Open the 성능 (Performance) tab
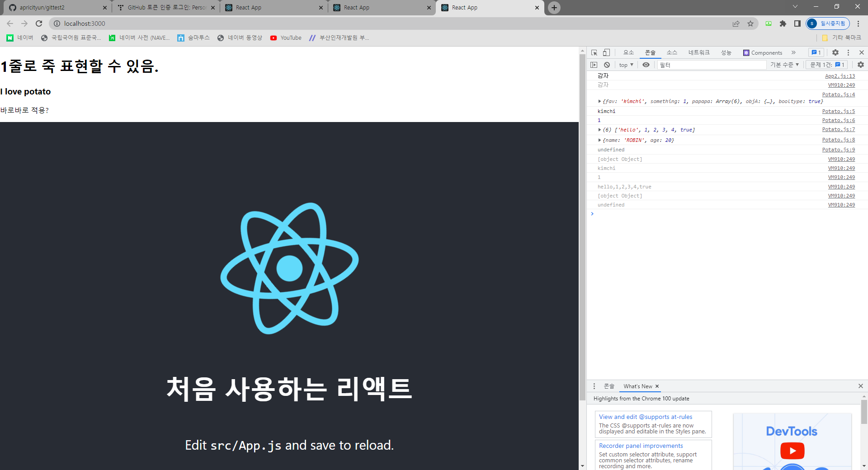The image size is (868, 470). coord(726,52)
